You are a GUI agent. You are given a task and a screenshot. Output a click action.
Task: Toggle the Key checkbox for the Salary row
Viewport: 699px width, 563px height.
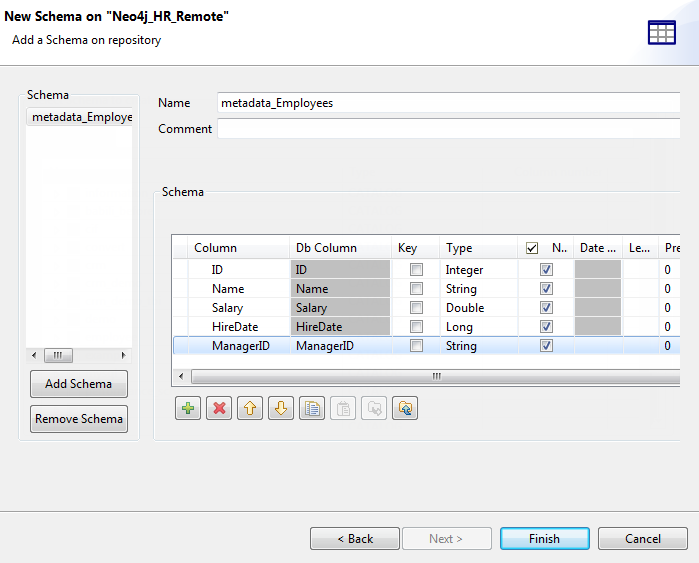coord(416,308)
